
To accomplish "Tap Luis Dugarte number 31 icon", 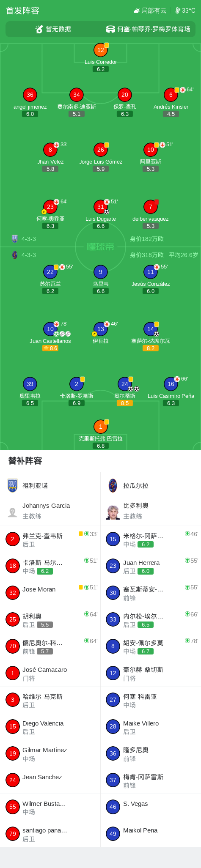I will (x=101, y=207).
